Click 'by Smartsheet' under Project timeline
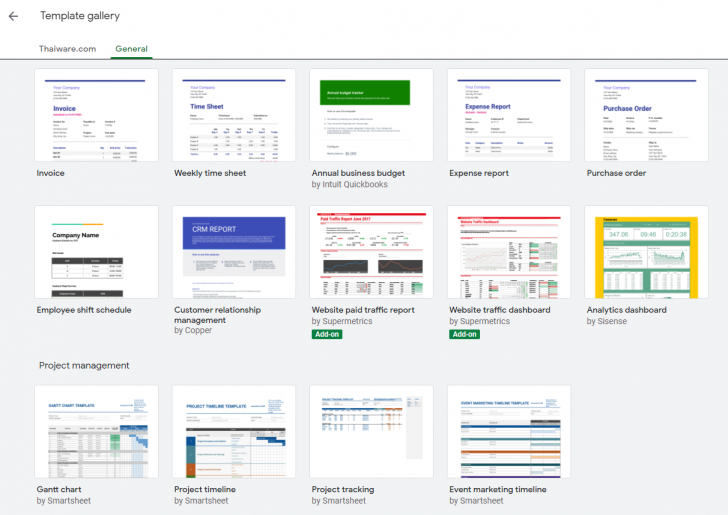This screenshot has width=728, height=515. (201, 501)
